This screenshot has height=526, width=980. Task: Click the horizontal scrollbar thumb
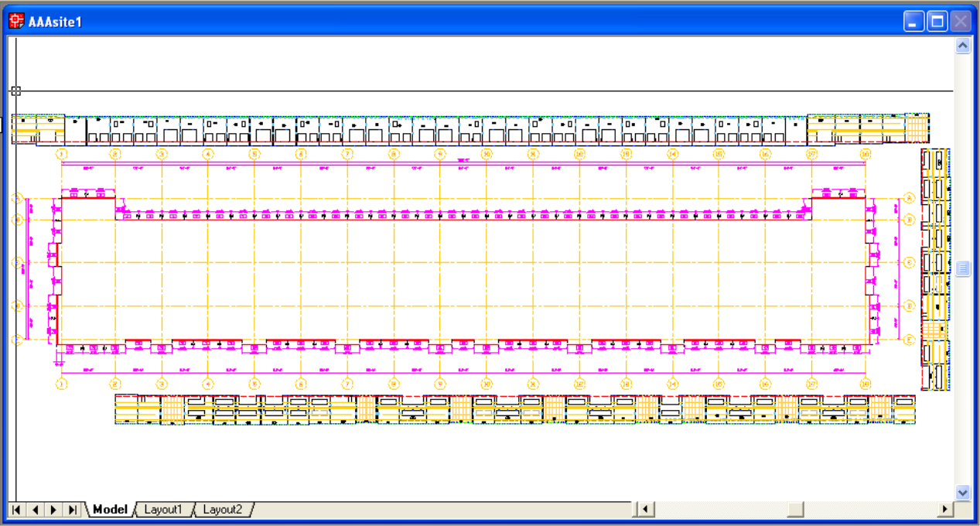[x=795, y=510]
